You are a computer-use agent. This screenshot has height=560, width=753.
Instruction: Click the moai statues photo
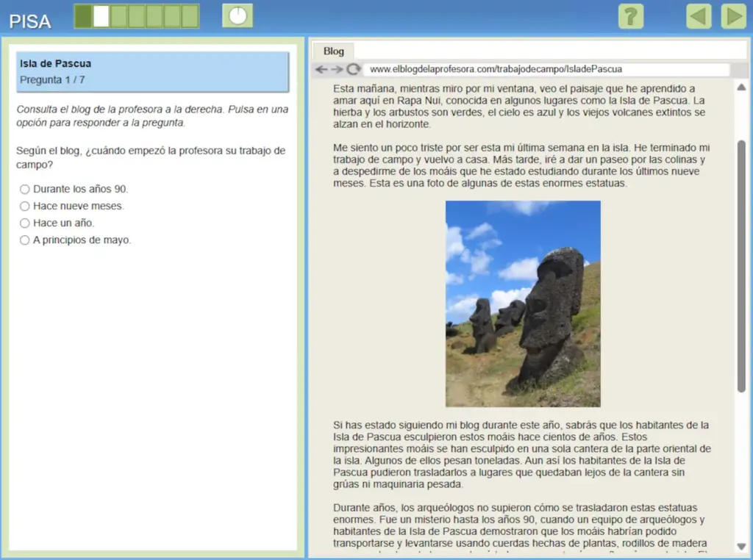pos(523,304)
